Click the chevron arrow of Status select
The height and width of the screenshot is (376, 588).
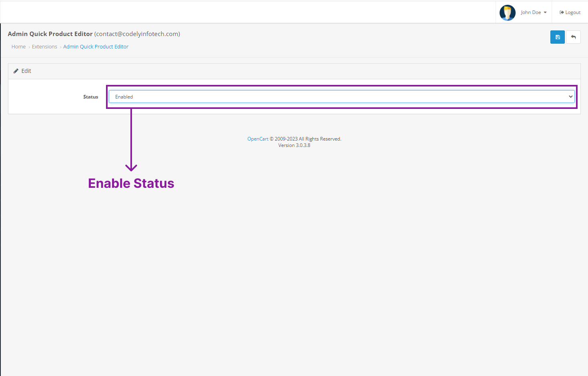pyautogui.click(x=570, y=97)
